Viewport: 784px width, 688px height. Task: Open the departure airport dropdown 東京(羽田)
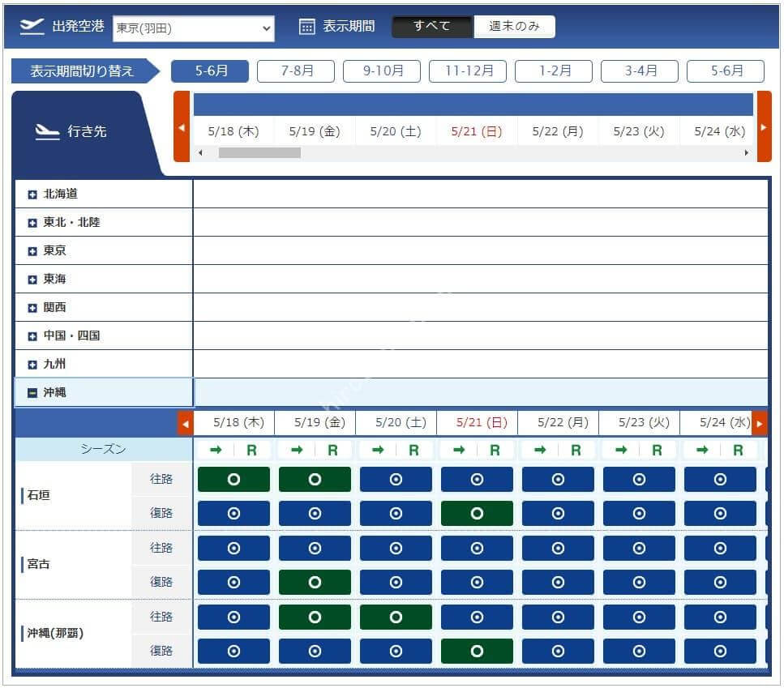coord(193,28)
